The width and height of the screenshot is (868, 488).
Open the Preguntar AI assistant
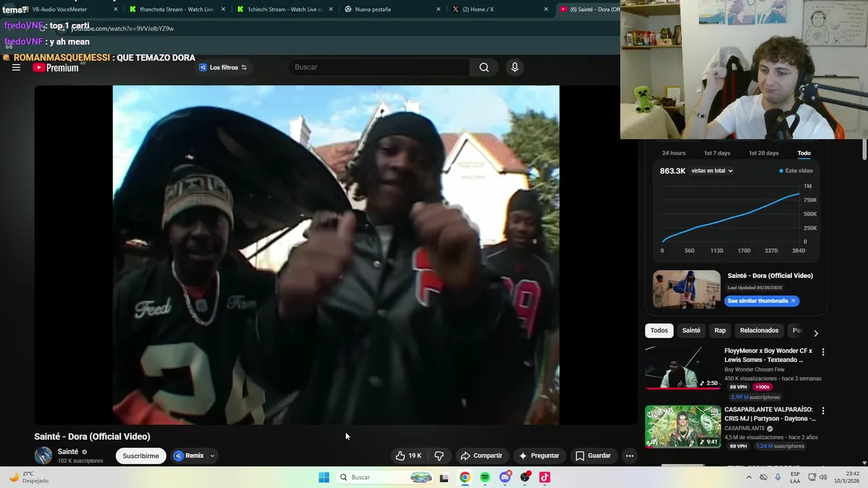click(x=539, y=455)
